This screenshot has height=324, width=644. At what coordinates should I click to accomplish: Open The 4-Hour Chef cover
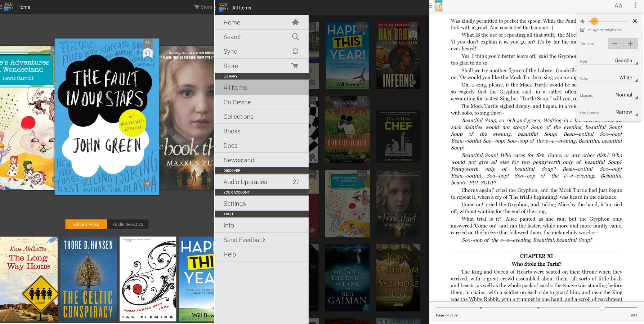(398, 137)
